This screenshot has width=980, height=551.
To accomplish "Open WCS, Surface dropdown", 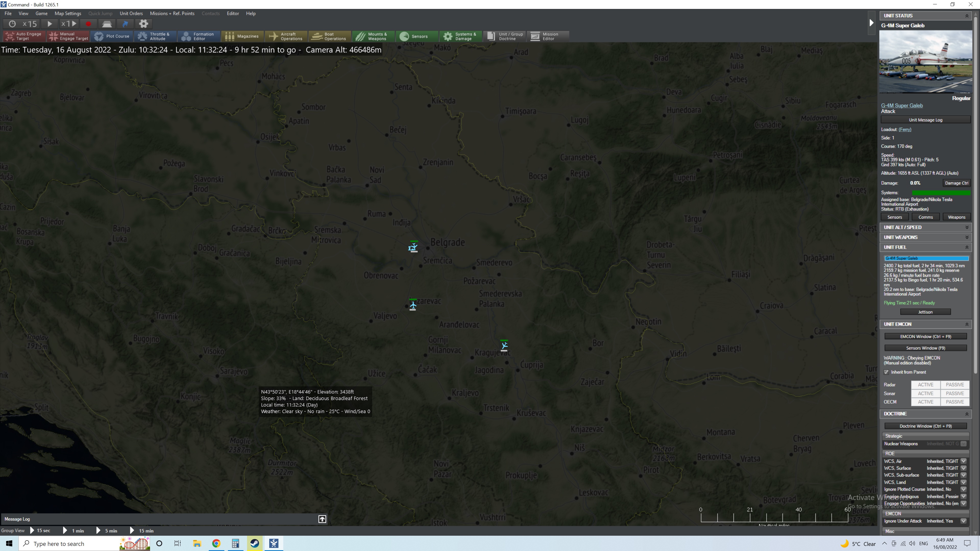I will (x=964, y=468).
